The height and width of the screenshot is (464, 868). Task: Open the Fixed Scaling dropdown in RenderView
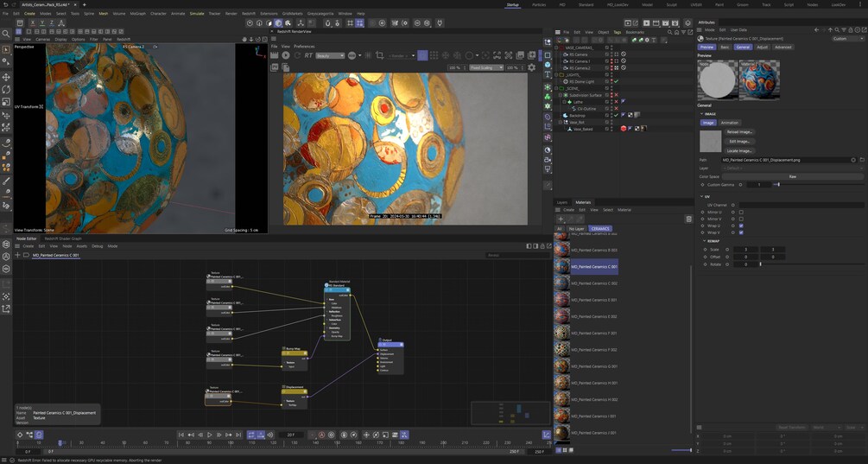pos(486,67)
